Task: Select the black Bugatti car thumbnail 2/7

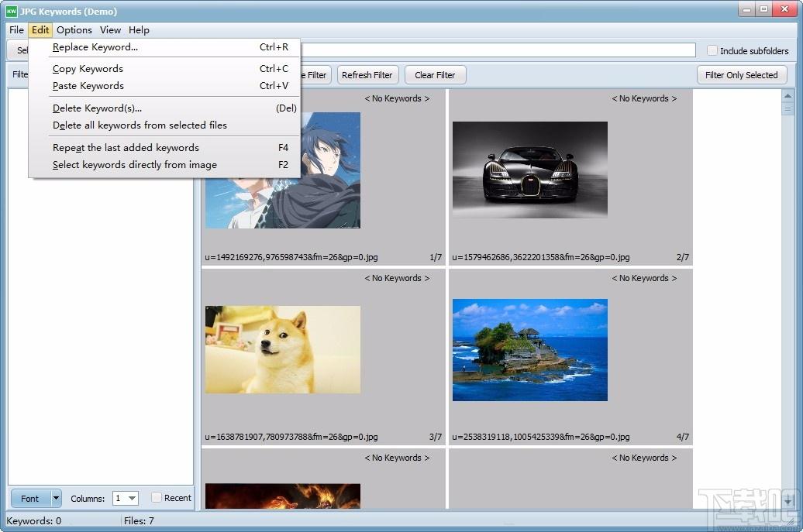Action: pos(530,170)
